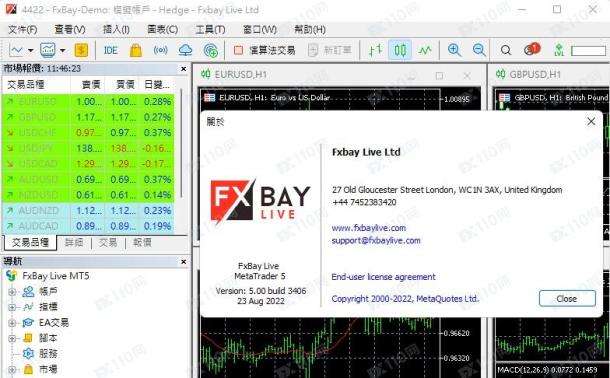Expand the EA交易 experts tree node
Screen dimensions: 610x378
tap(12, 323)
